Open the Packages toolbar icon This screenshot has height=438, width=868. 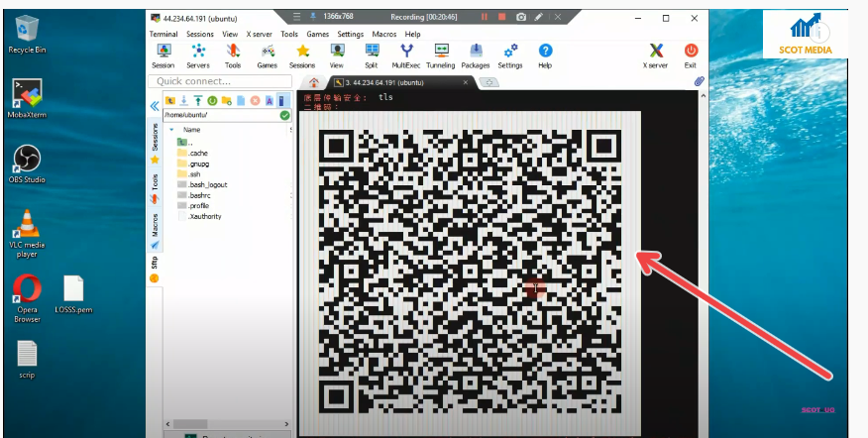[476, 55]
